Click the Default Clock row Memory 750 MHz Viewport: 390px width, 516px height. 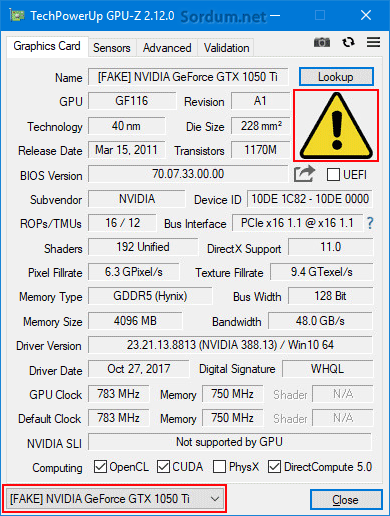pos(233,418)
